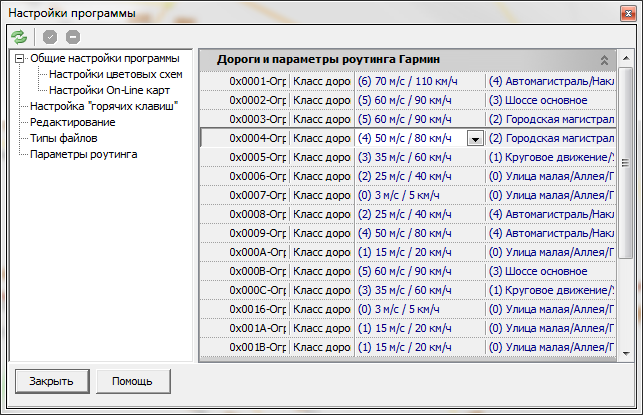Click the green refresh icon in toolbar
Image resolution: width=643 pixels, height=415 pixels.
point(19,37)
